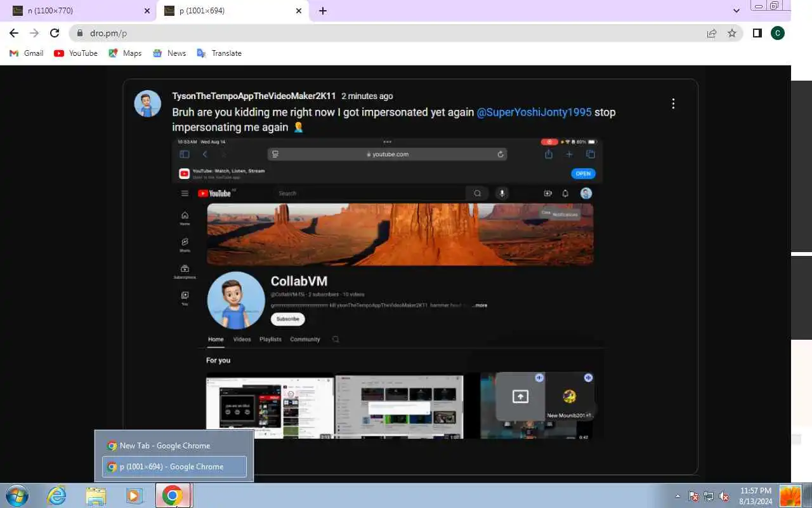Viewport: 812px width, 508px height.
Task: Click the Safari sidebar toggle icon
Action: pos(185,154)
